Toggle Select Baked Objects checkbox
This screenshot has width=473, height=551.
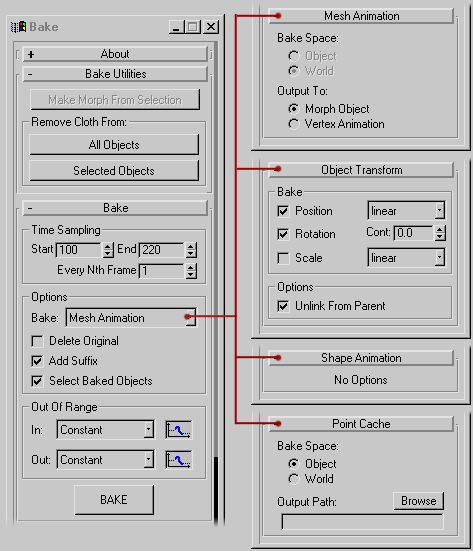click(37, 381)
